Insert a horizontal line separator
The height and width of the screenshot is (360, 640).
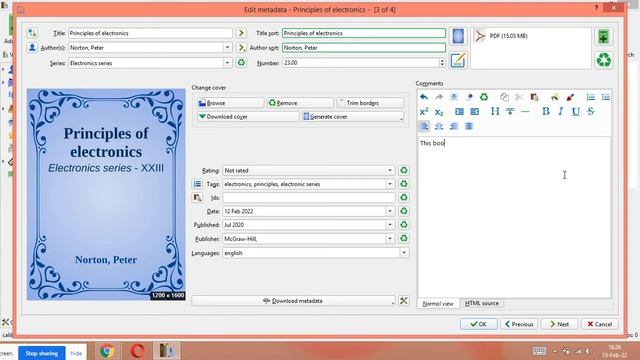coord(525,111)
